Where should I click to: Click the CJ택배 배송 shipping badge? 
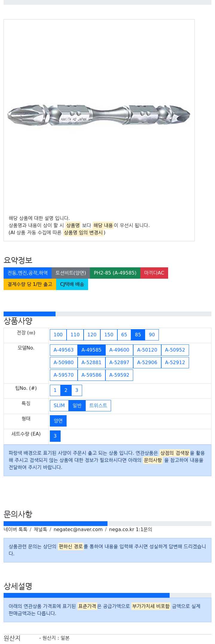click(72, 284)
